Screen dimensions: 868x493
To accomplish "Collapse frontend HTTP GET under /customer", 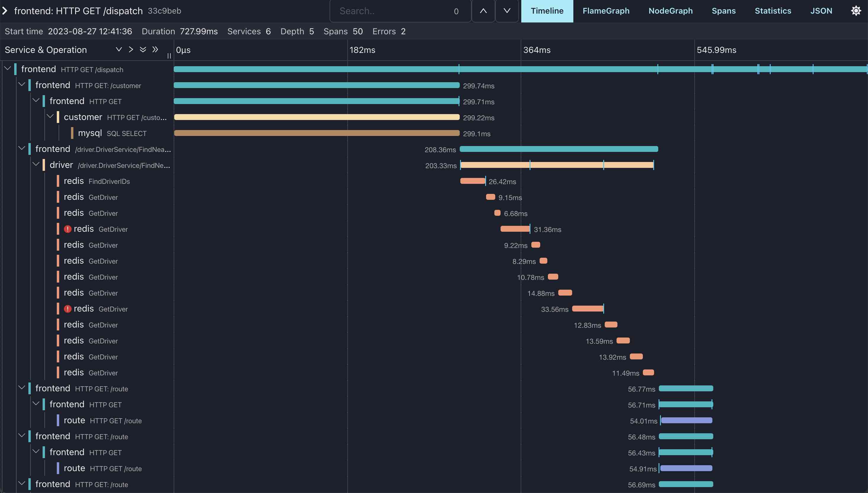I will pos(36,100).
